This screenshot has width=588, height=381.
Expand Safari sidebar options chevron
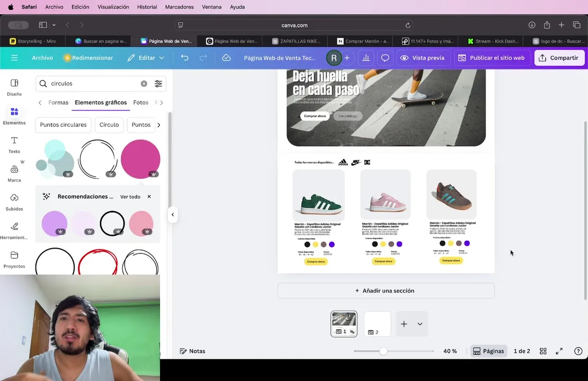point(54,25)
